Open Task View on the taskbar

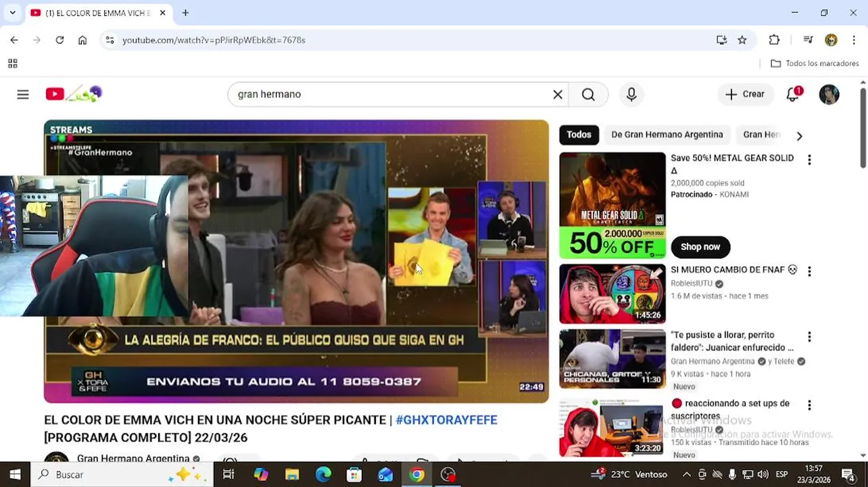coord(228,475)
